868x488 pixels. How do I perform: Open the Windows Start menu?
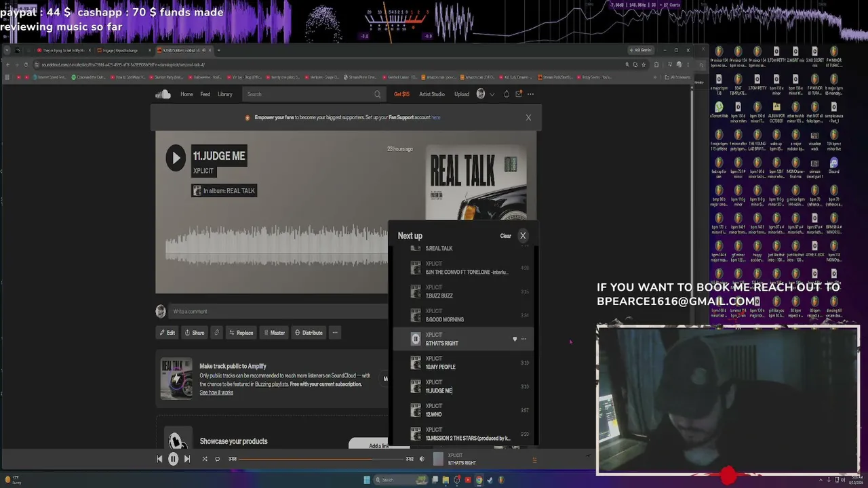tap(367, 480)
